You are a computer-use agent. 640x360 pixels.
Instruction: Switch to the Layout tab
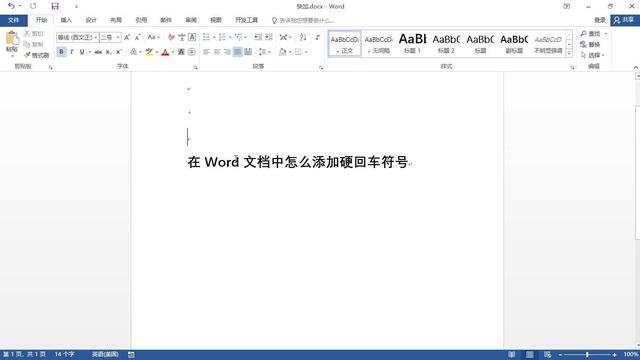pos(116,20)
